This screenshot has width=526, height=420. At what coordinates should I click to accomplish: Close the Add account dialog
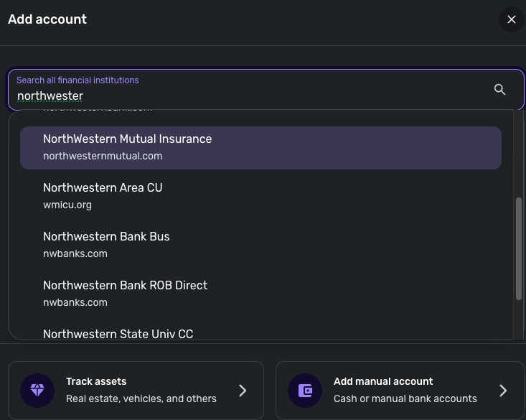pos(511,19)
